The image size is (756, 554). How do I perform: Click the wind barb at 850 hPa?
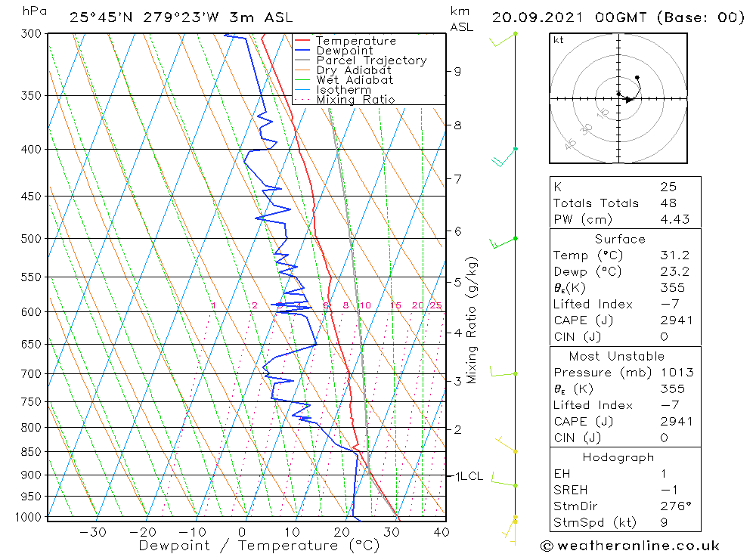(507, 444)
